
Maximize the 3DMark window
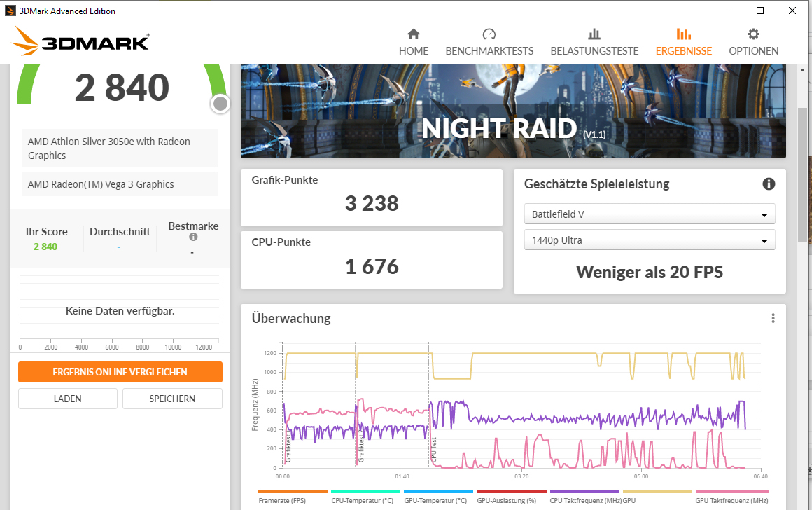coord(760,11)
